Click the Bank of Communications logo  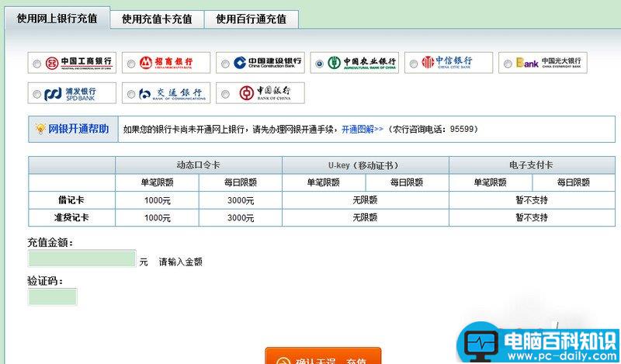coord(172,94)
